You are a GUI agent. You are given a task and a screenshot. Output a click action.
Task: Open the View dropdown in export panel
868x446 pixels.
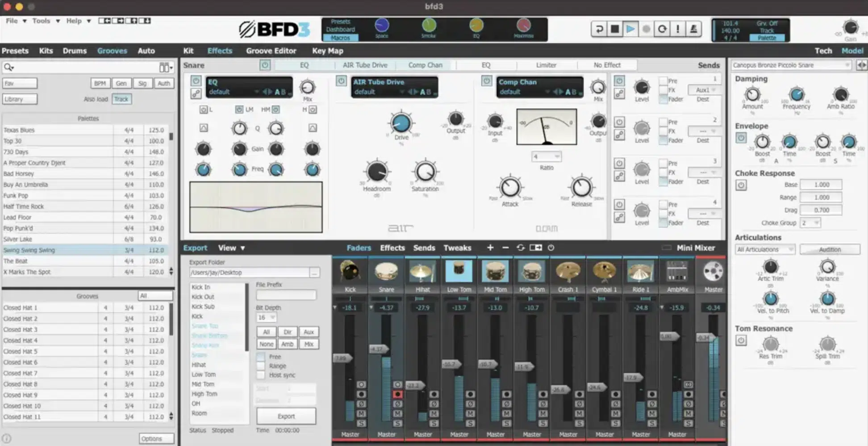pos(231,248)
